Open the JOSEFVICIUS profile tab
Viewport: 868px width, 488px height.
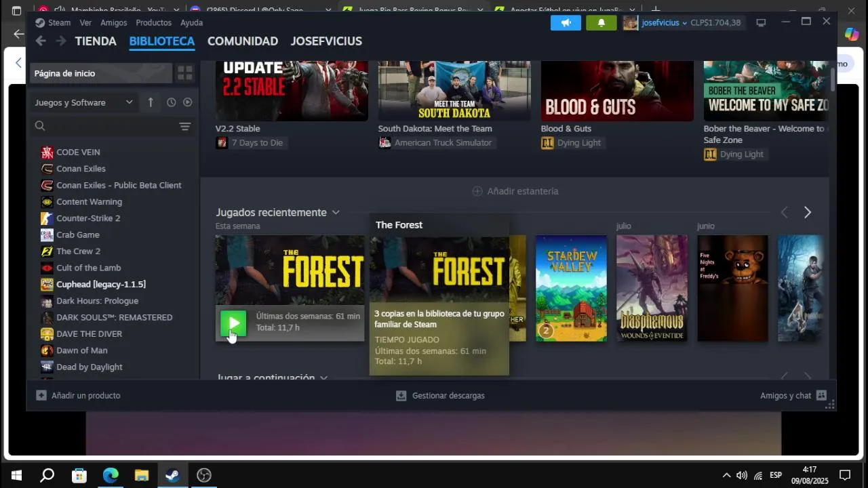[326, 41]
